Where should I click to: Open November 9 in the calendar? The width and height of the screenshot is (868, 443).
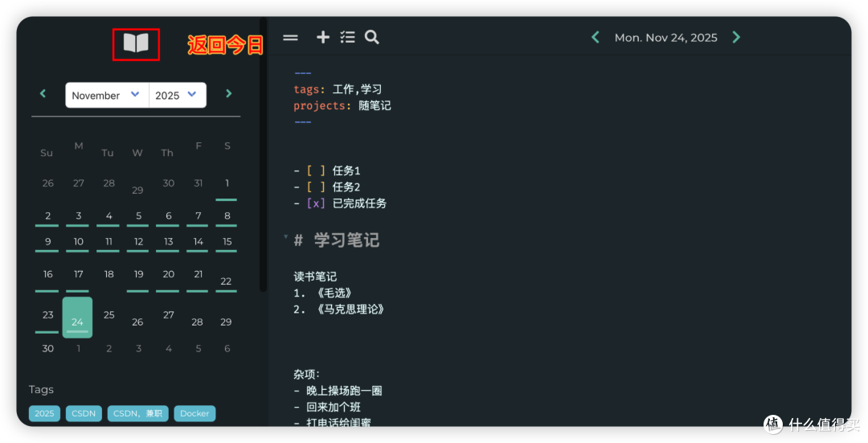[47, 242]
